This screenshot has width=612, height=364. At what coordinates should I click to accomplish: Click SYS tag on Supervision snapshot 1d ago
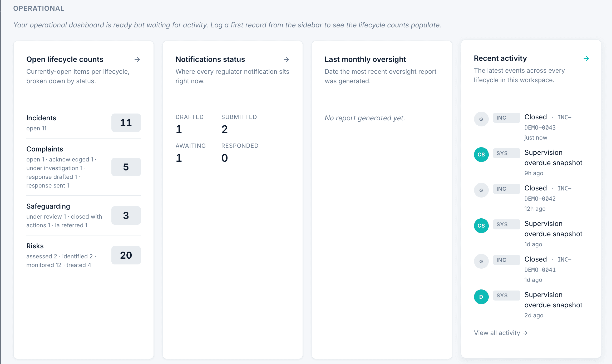pos(506,224)
